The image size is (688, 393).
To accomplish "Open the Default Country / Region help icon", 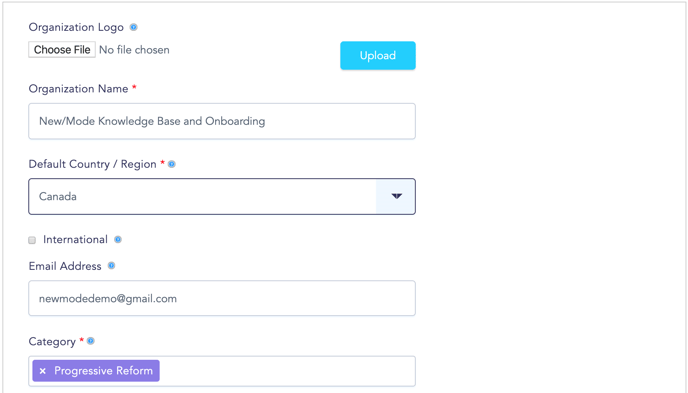I will click(x=172, y=164).
